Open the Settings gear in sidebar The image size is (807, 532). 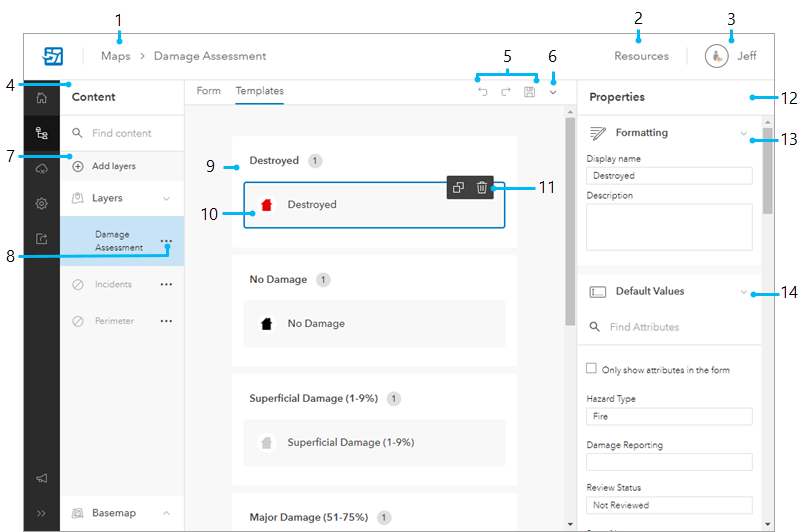[41, 203]
